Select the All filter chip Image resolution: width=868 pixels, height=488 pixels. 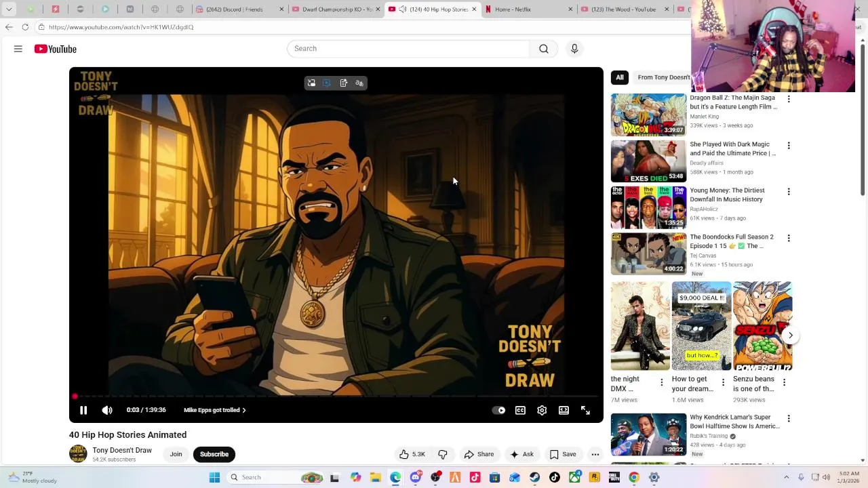[620, 77]
